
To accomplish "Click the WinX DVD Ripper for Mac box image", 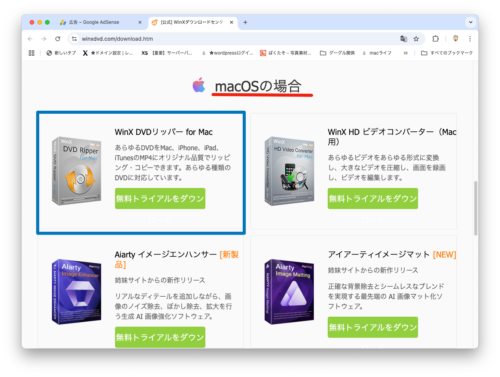I will point(77,171).
